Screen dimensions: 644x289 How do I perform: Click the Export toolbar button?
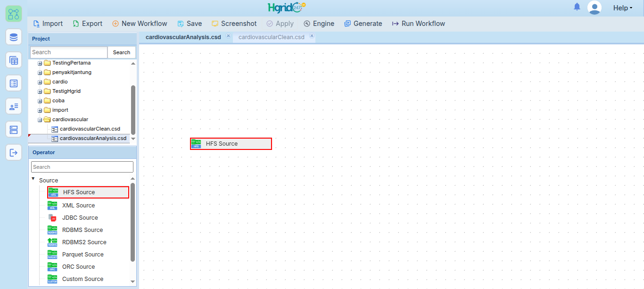88,24
